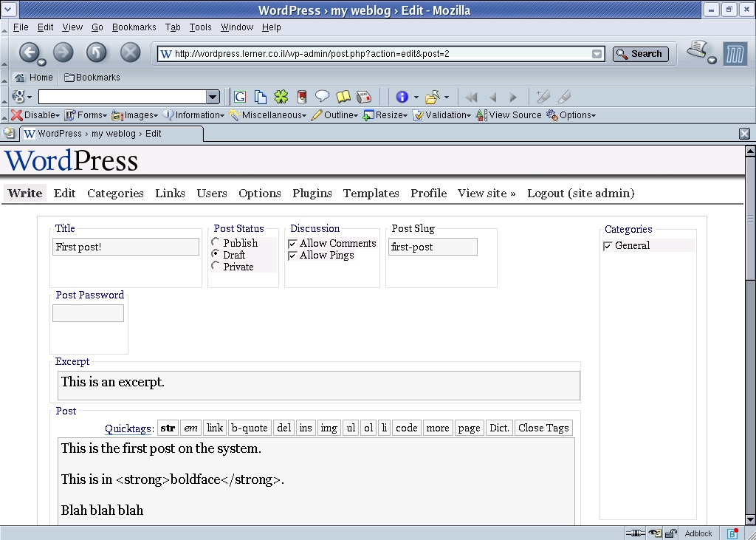This screenshot has width=756, height=540.
Task: Expand the Google search box dropdown
Action: tap(213, 97)
